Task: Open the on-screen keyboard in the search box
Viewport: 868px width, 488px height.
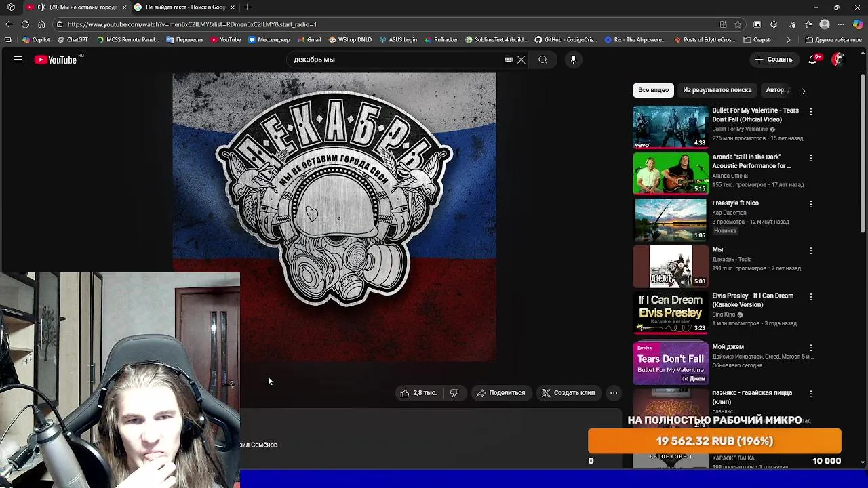Action: pos(509,60)
